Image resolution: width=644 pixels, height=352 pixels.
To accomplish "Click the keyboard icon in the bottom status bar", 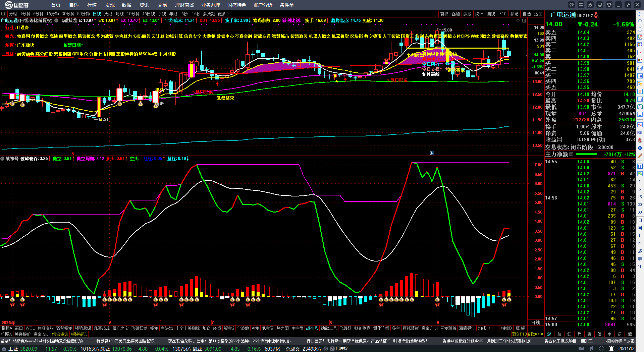I will click(x=581, y=349).
